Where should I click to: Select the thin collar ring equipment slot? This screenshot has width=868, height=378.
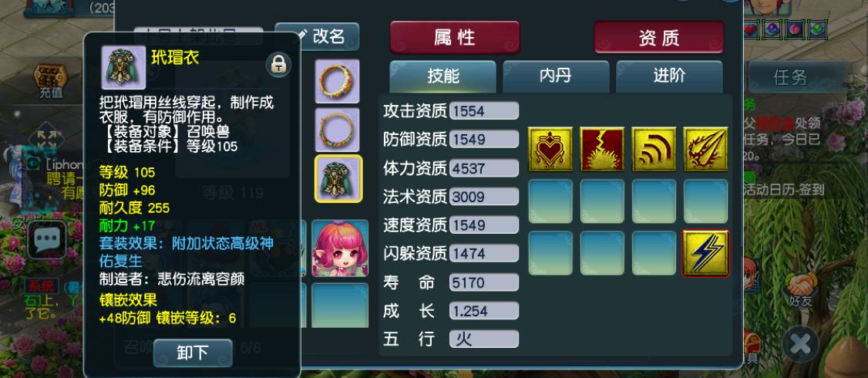pos(337,130)
